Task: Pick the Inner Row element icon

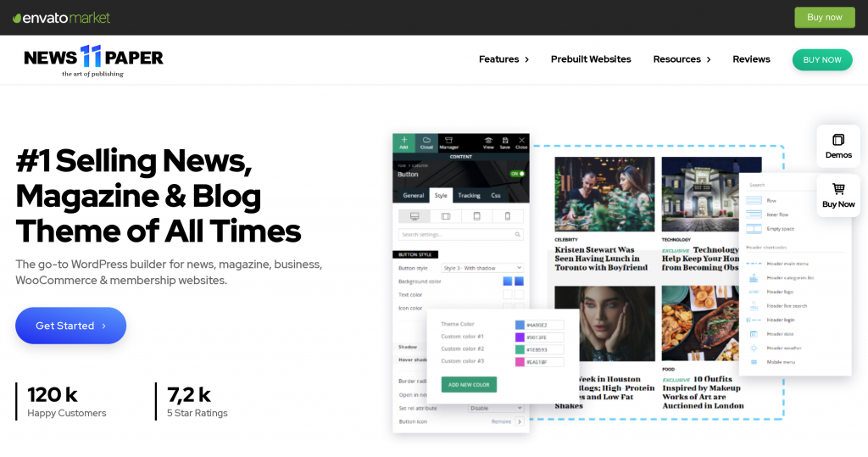Action: point(754,215)
